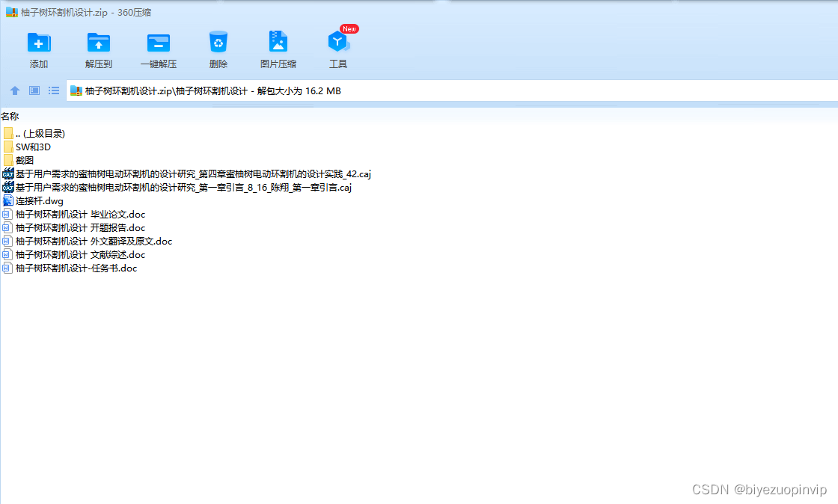The width and height of the screenshot is (838, 504).
Task: Click the up-arrow to go to parent folder
Action: tap(14, 90)
